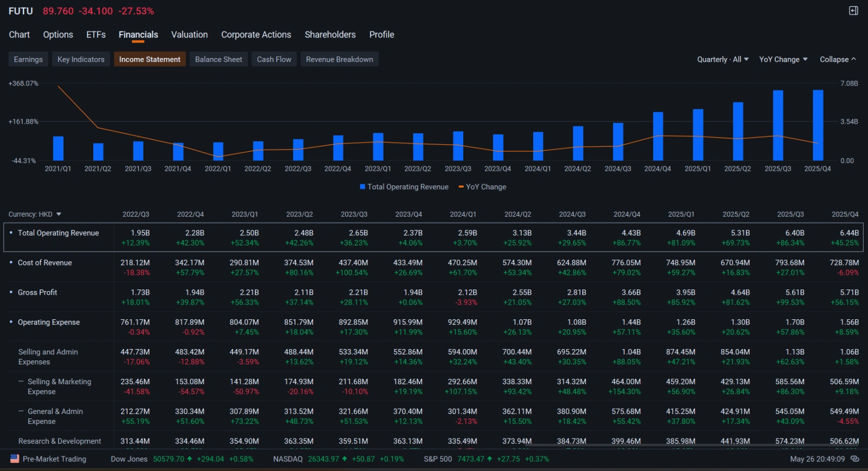Image resolution: width=868 pixels, height=471 pixels.
Task: Select the Cash Flow sub-tab
Action: point(274,59)
